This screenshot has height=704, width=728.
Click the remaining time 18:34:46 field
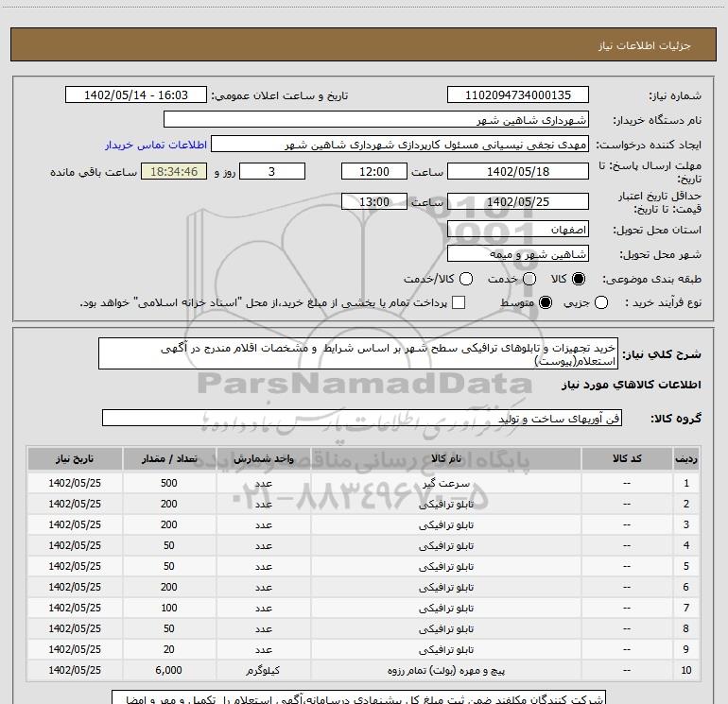coord(174,171)
